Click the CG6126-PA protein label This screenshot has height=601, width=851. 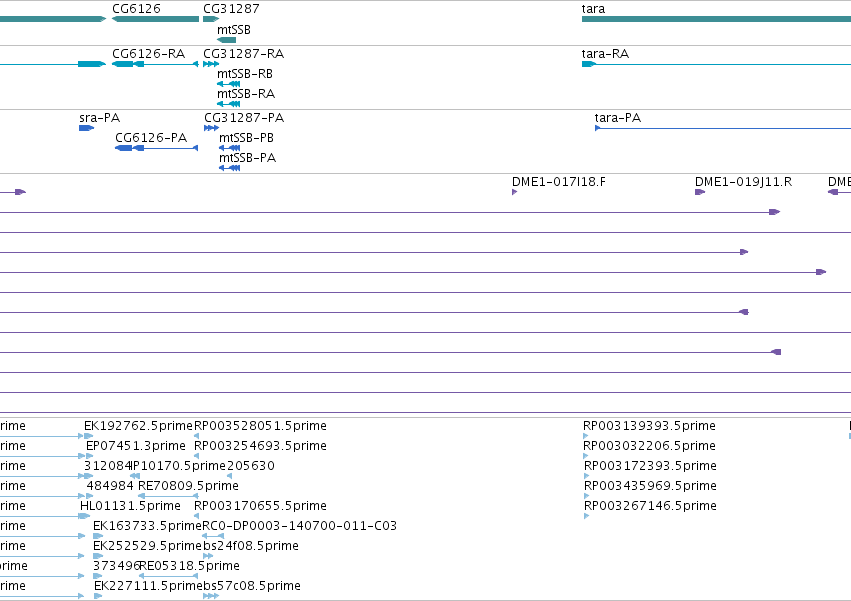tap(151, 138)
